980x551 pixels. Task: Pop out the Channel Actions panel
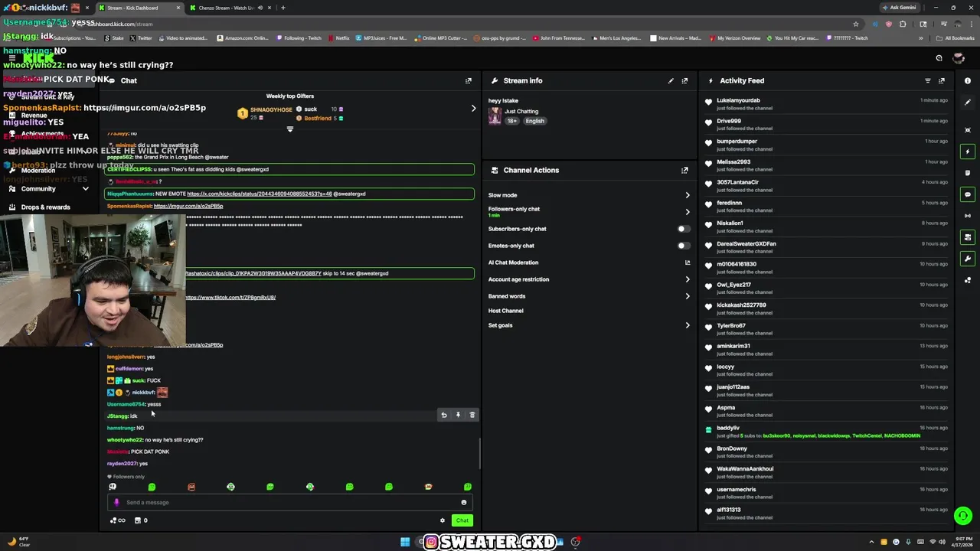pos(684,170)
